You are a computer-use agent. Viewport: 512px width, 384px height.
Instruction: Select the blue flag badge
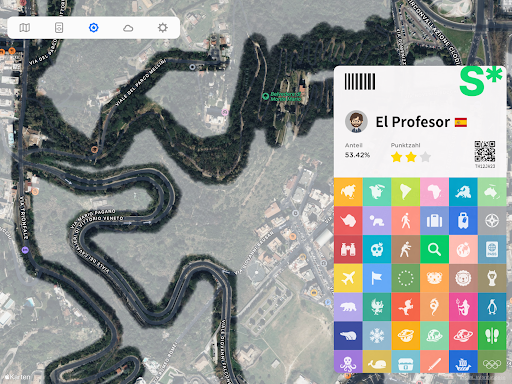377,278
